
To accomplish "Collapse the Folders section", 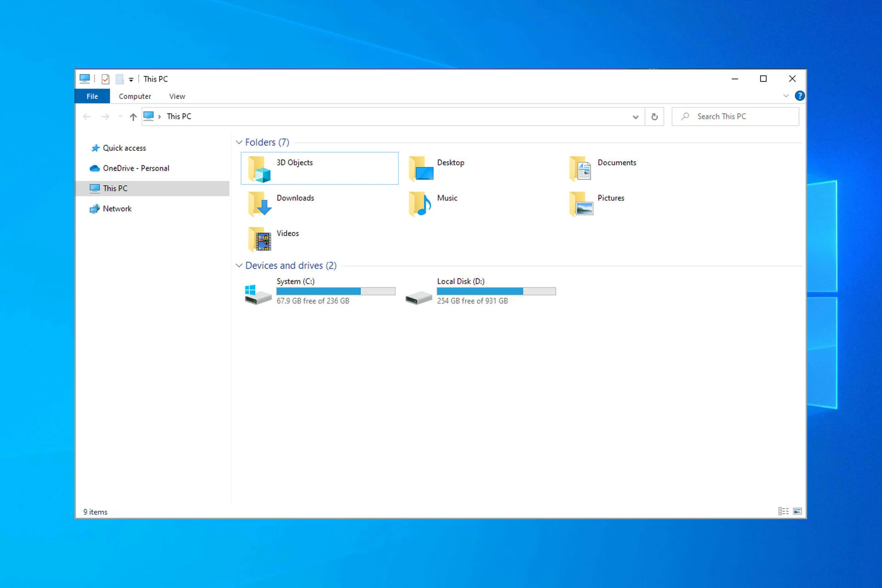I will (x=239, y=142).
